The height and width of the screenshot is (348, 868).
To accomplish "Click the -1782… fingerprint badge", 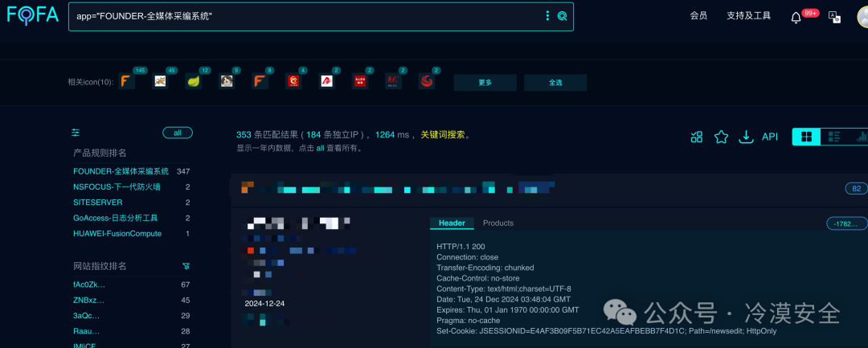I will point(848,223).
